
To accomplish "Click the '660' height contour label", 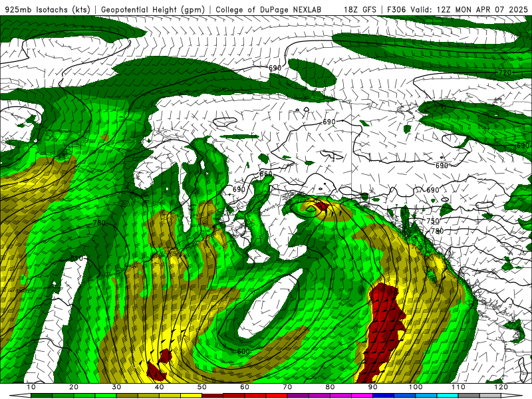I will (x=265, y=174).
